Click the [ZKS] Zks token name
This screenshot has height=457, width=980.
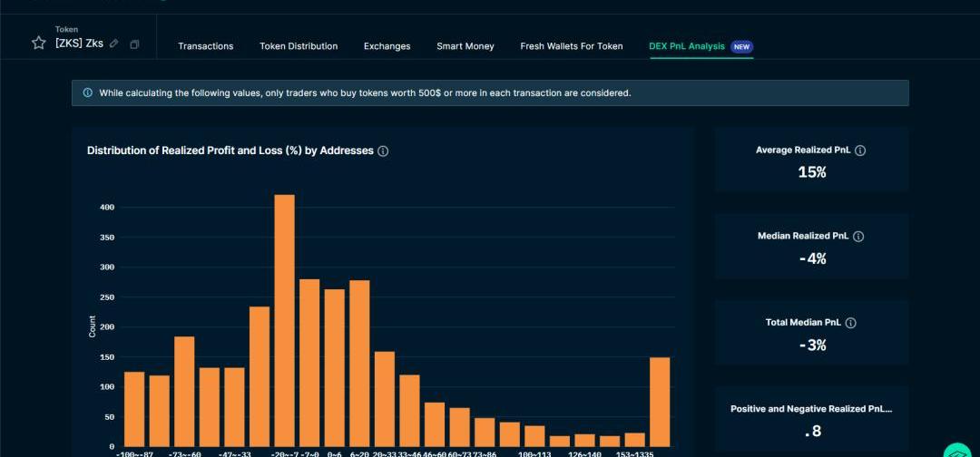coord(79,44)
